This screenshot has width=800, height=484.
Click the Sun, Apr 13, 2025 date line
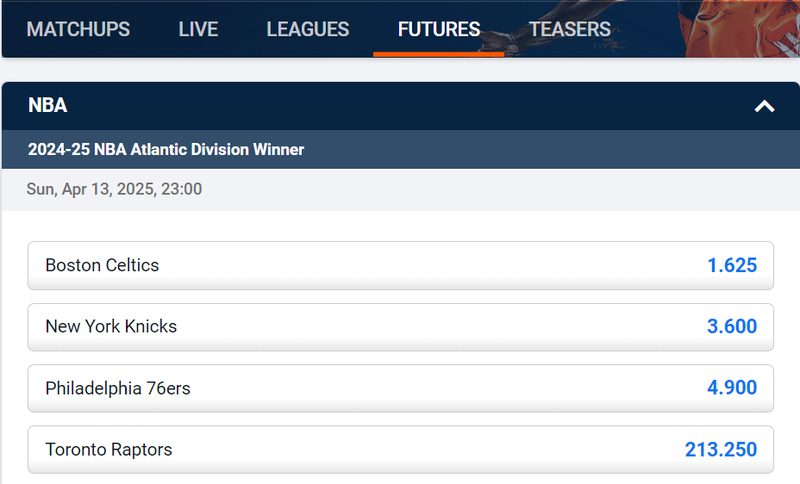(x=114, y=189)
